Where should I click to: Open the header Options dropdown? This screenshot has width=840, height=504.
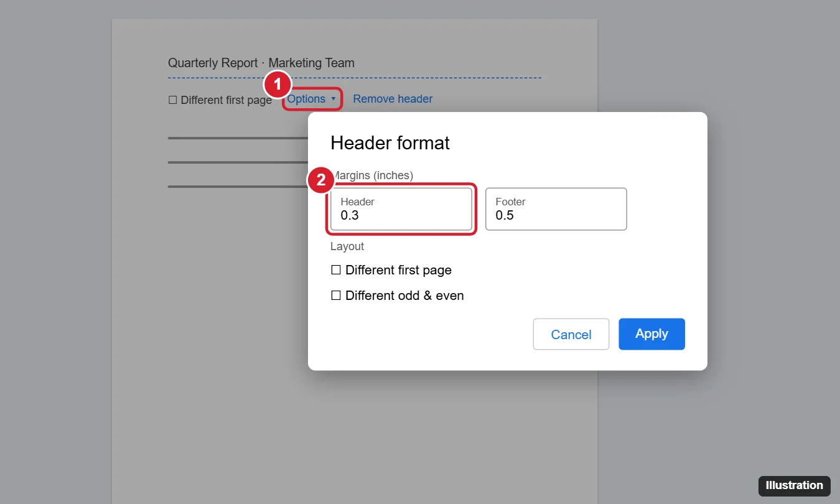(x=312, y=99)
